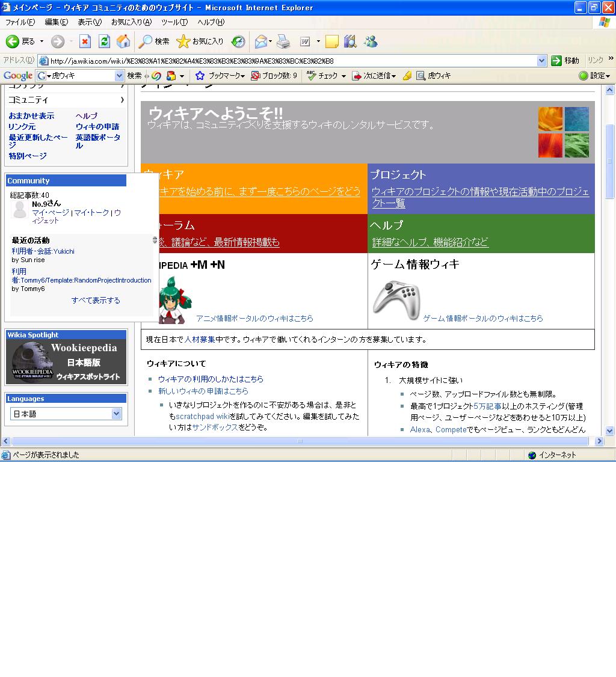616x677 pixels.
Task: Open Google toolbar 設定 settings
Action: [594, 76]
